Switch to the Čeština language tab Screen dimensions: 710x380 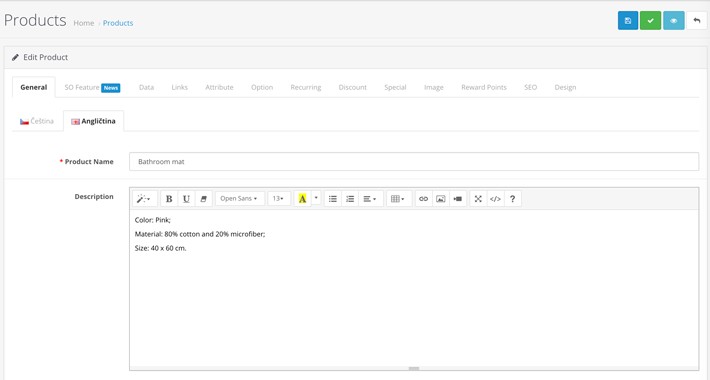pyautogui.click(x=37, y=121)
